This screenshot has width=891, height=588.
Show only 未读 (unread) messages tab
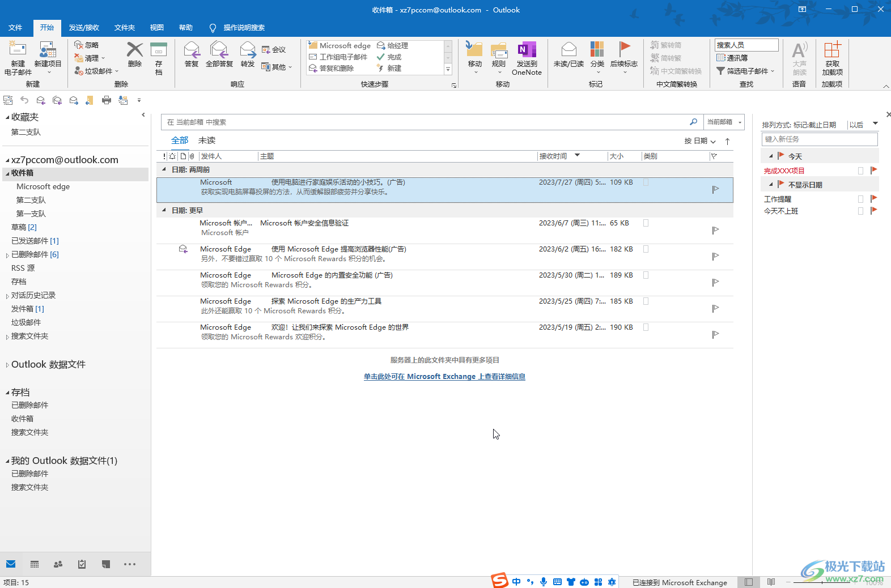[207, 140]
